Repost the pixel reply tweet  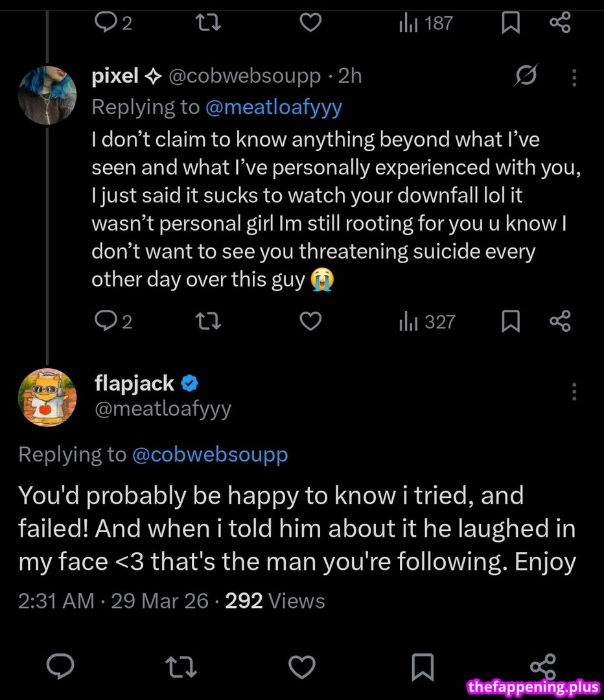209,321
